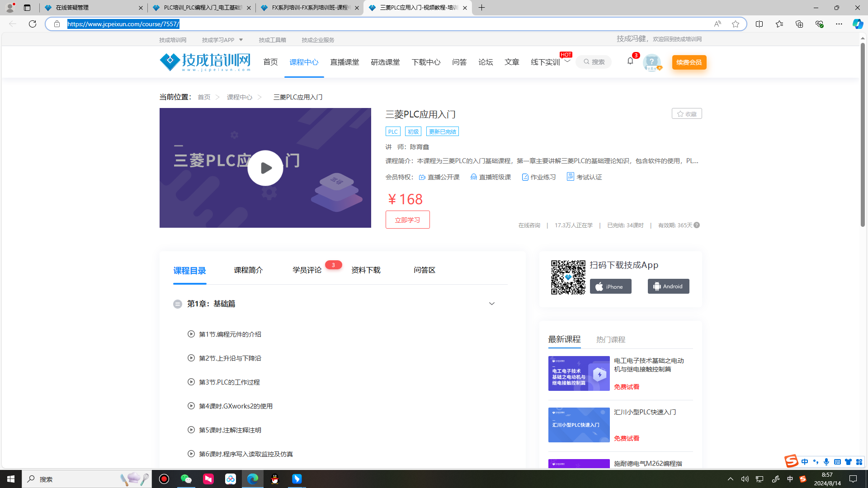Click the iPhone app download button
Image resolution: width=868 pixels, height=488 pixels.
click(610, 286)
